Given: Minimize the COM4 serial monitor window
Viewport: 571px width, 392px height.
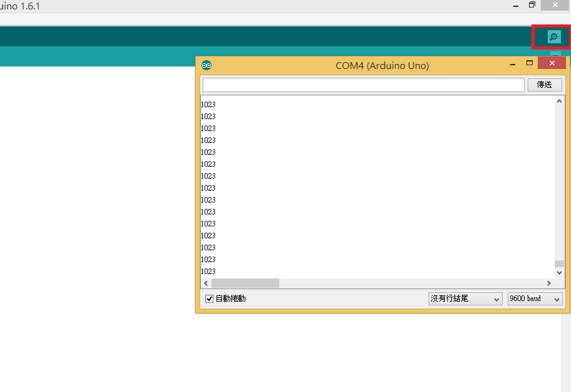Looking at the screenshot, I should [x=513, y=64].
